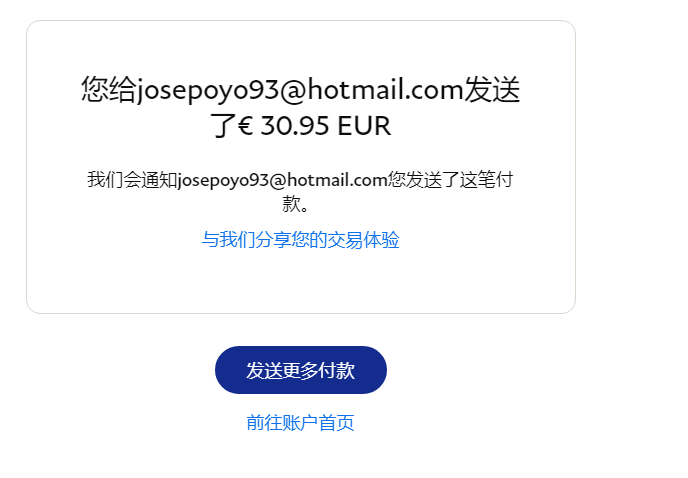Click 您发送了这笔付 text in paragraph

(x=451, y=180)
